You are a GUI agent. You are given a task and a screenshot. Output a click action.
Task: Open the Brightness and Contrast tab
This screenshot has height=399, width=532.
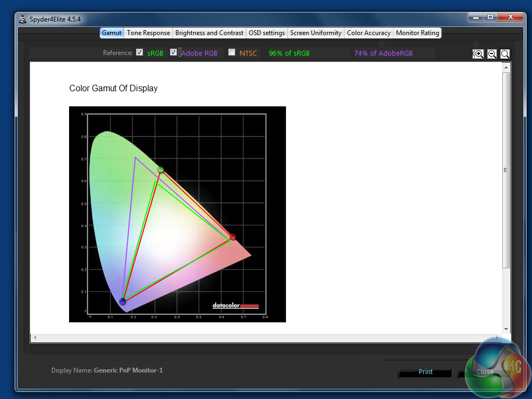tap(209, 33)
